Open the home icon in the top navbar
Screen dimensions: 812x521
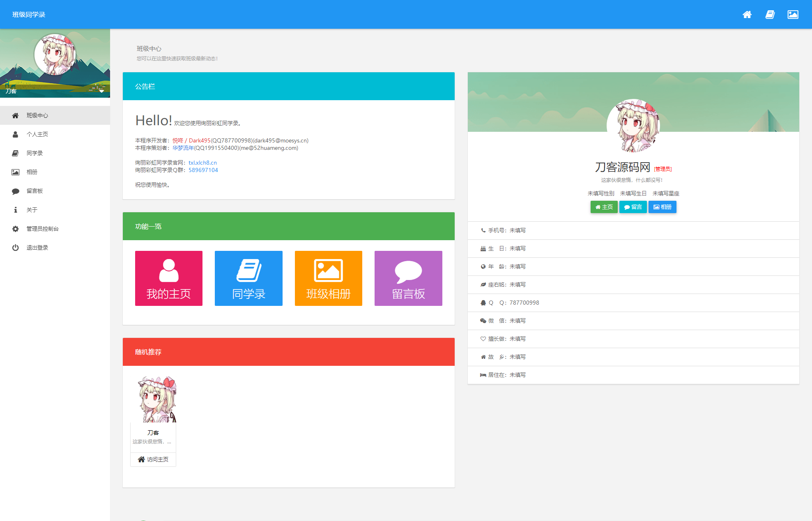point(747,14)
